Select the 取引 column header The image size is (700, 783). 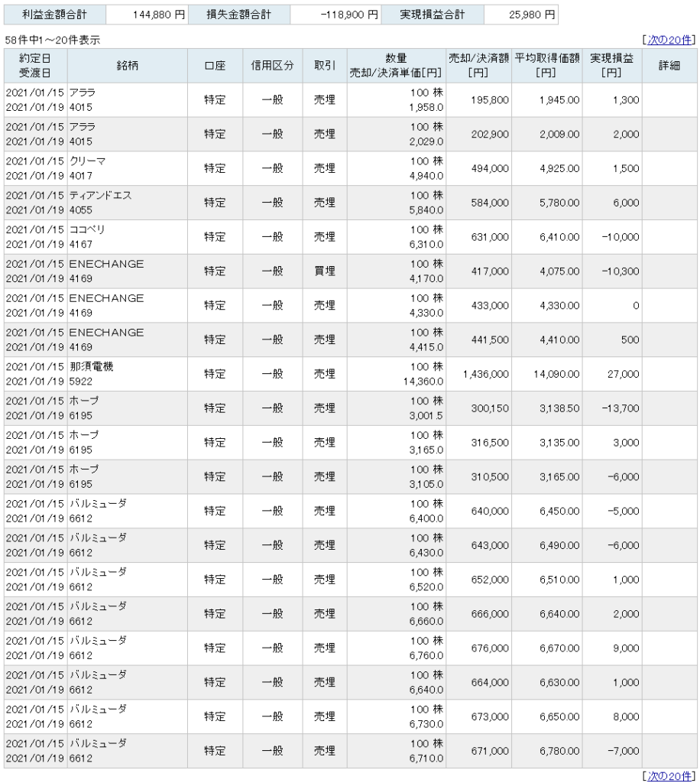pyautogui.click(x=325, y=66)
